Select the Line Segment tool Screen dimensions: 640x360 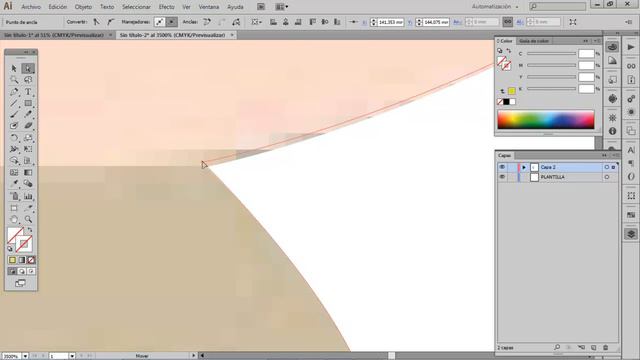tap(14, 103)
